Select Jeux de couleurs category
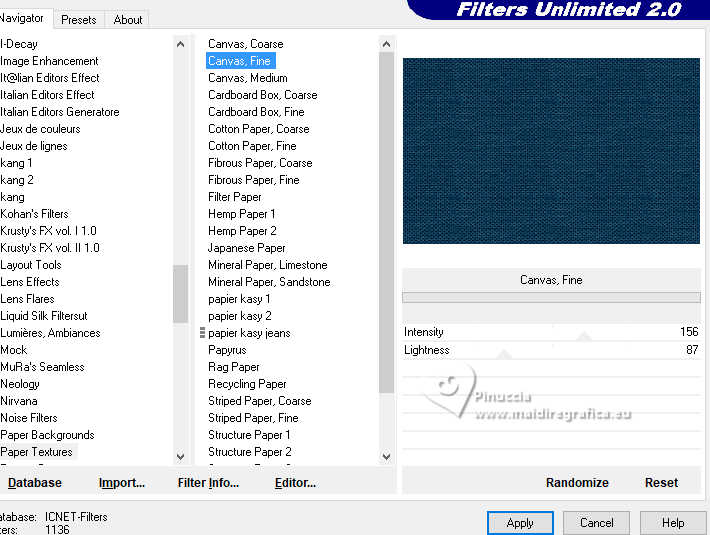 tap(40, 129)
